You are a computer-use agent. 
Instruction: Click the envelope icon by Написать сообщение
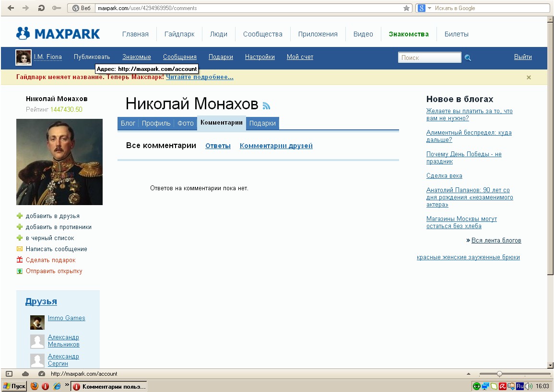point(20,249)
